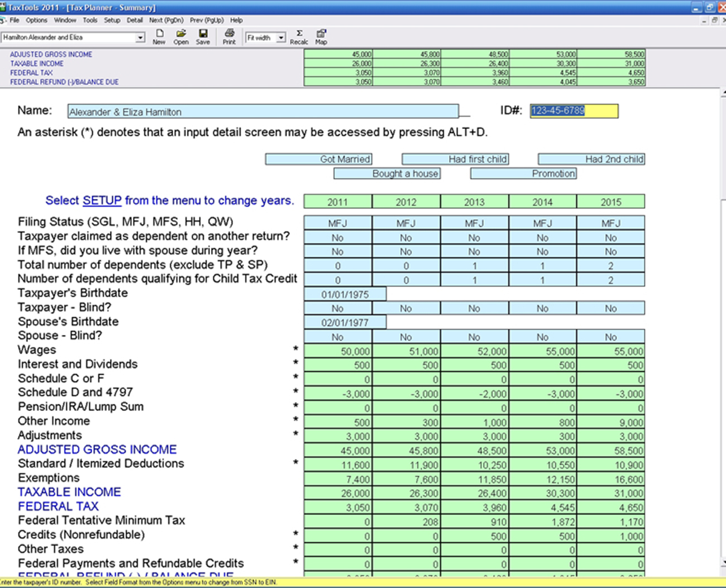Click the 2011 Filing Status MFJ cell
726x588 pixels.
[x=338, y=223]
